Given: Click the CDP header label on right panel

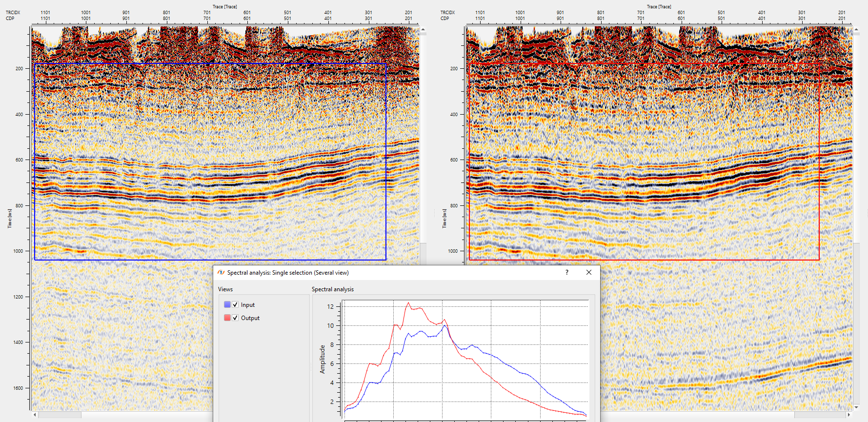Looking at the screenshot, I should click(x=444, y=19).
